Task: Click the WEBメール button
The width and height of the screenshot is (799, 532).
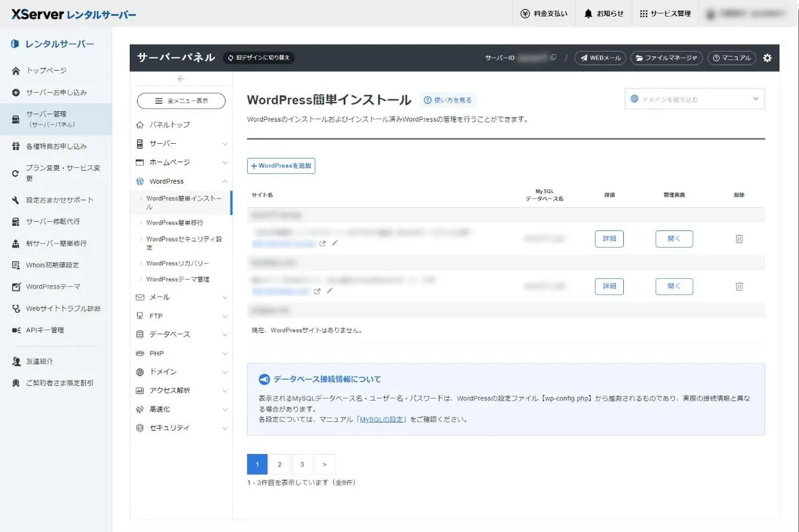Action: click(601, 58)
